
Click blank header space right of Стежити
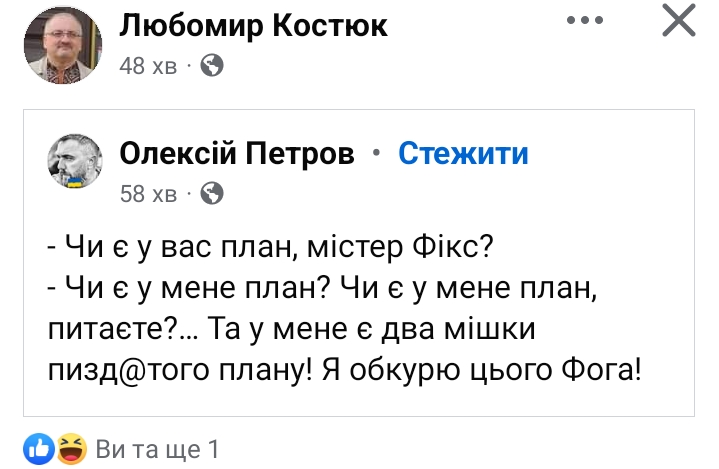(610, 155)
